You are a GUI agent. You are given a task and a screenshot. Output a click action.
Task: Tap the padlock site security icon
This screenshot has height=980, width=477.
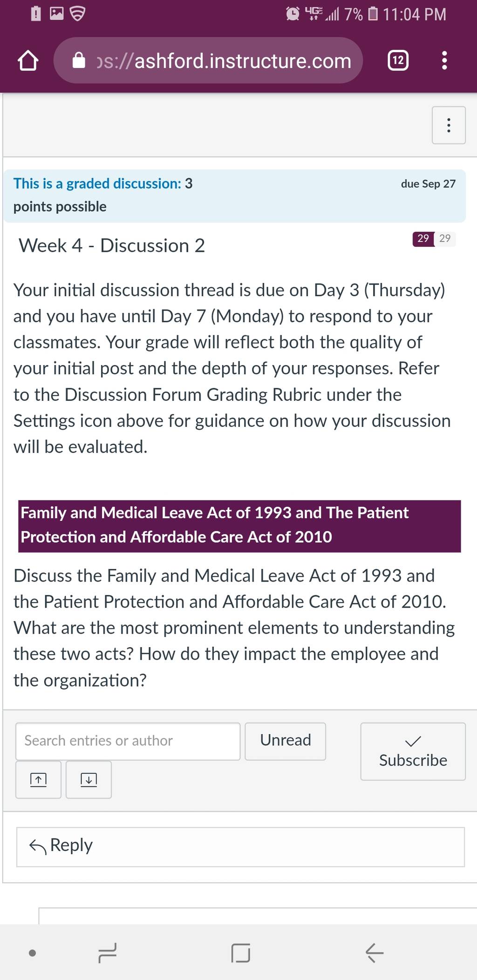click(79, 61)
